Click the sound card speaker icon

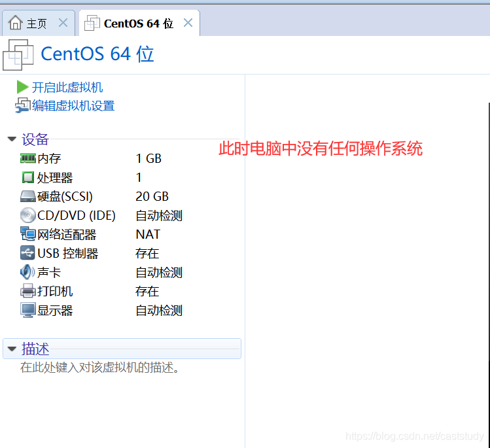[x=27, y=272]
